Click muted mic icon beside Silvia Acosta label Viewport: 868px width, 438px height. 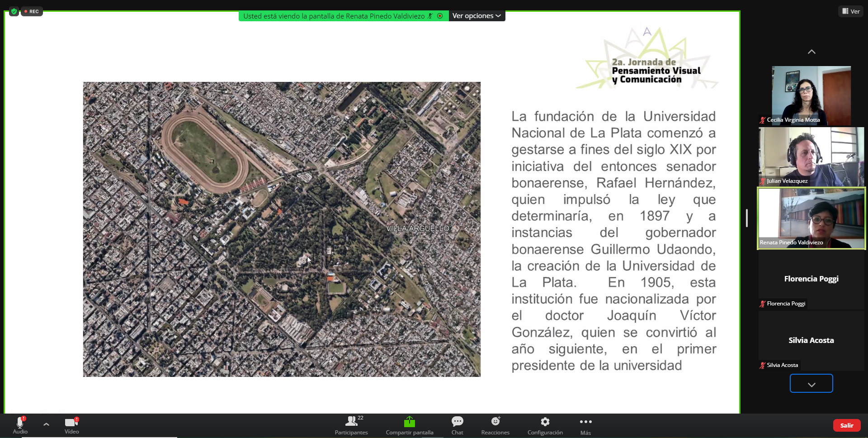[x=763, y=365]
